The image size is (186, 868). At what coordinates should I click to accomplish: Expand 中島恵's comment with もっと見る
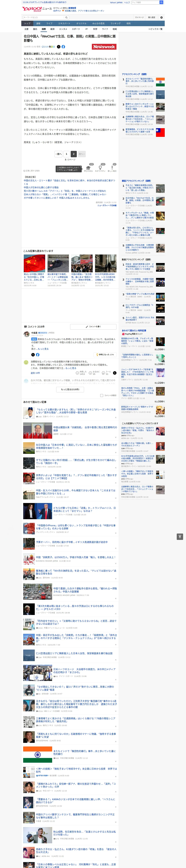point(43,349)
